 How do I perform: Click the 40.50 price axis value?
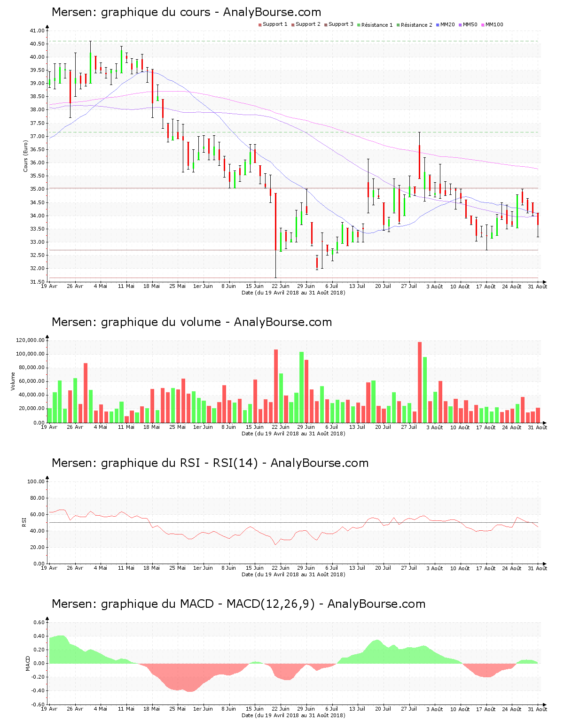[37, 44]
